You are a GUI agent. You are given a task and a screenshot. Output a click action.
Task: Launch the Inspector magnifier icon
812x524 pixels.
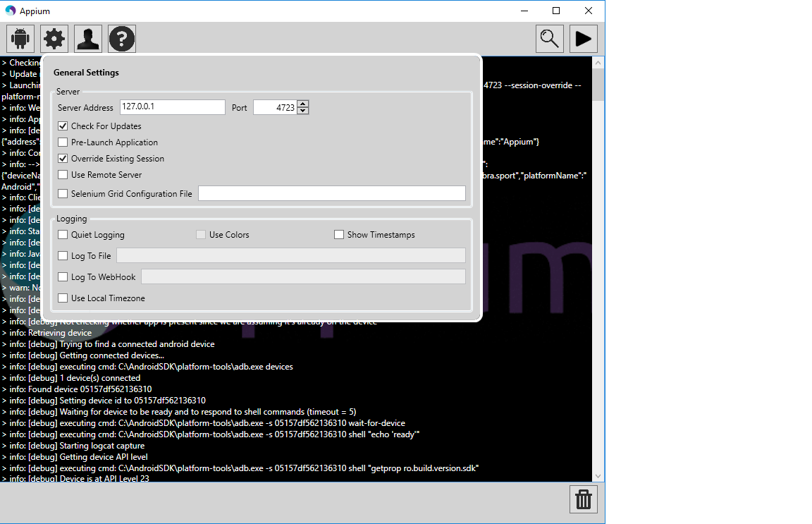(x=550, y=39)
